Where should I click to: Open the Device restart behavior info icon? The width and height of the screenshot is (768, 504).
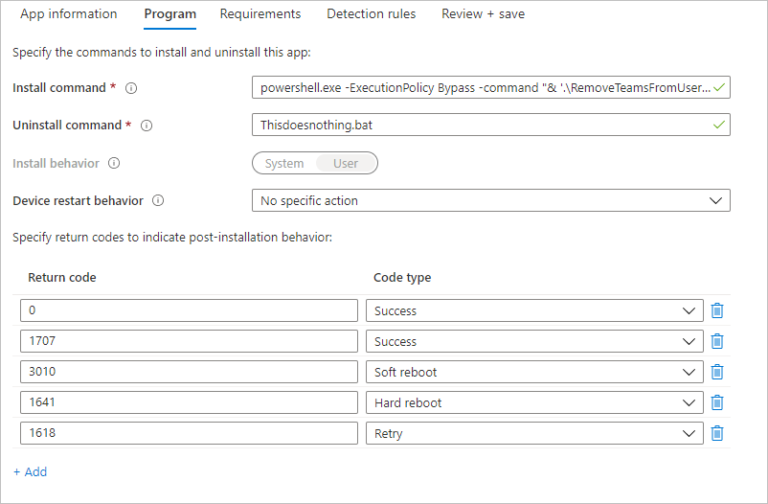(x=158, y=200)
